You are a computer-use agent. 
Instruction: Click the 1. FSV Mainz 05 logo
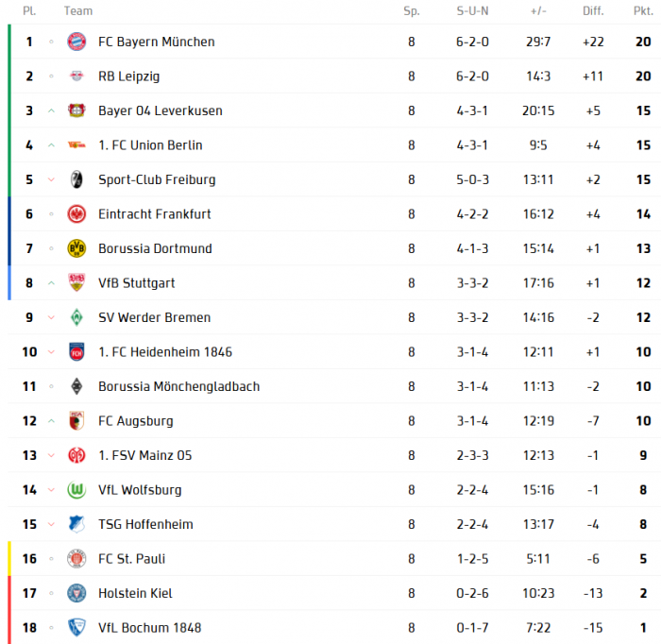coord(76,455)
